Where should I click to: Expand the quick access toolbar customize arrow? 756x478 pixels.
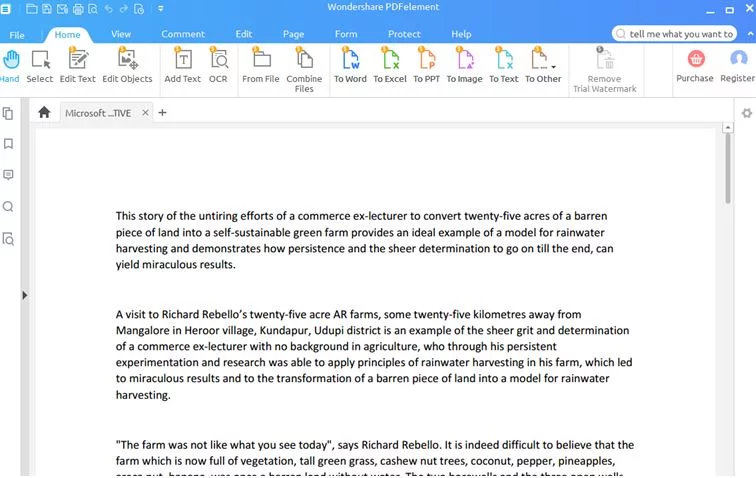pos(162,9)
